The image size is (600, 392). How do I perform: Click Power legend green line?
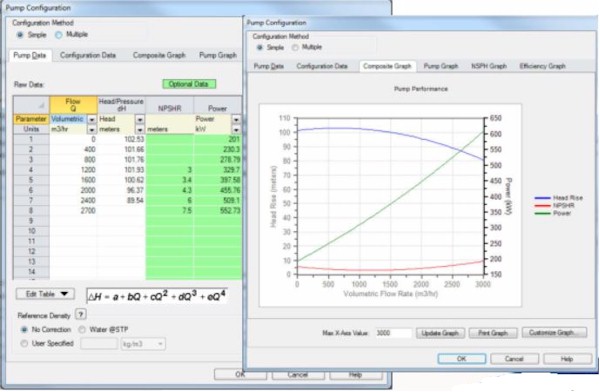pyautogui.click(x=542, y=213)
